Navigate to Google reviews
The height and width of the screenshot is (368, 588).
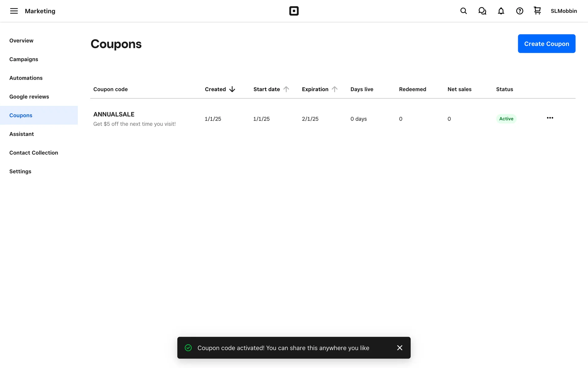(29, 97)
